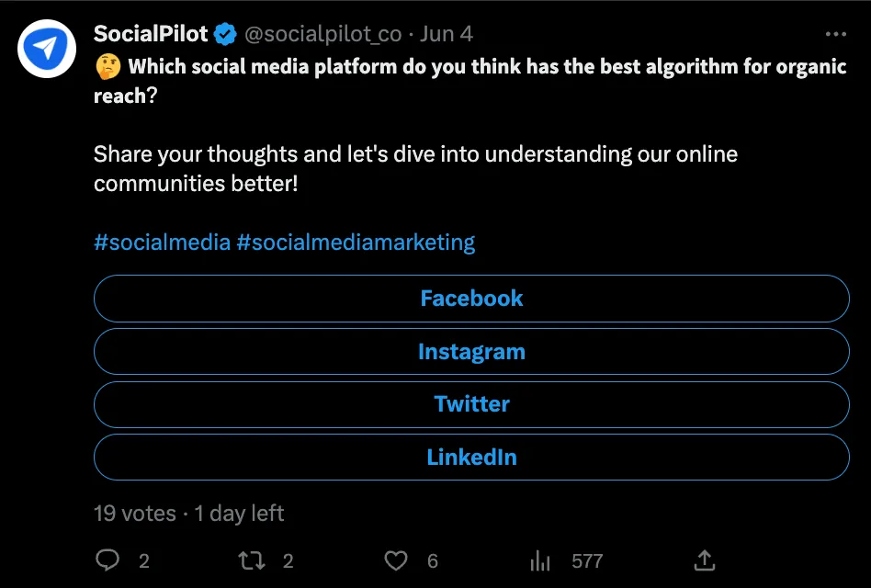Vote for LinkedIn in the poll
The width and height of the screenshot is (871, 588).
(x=471, y=457)
